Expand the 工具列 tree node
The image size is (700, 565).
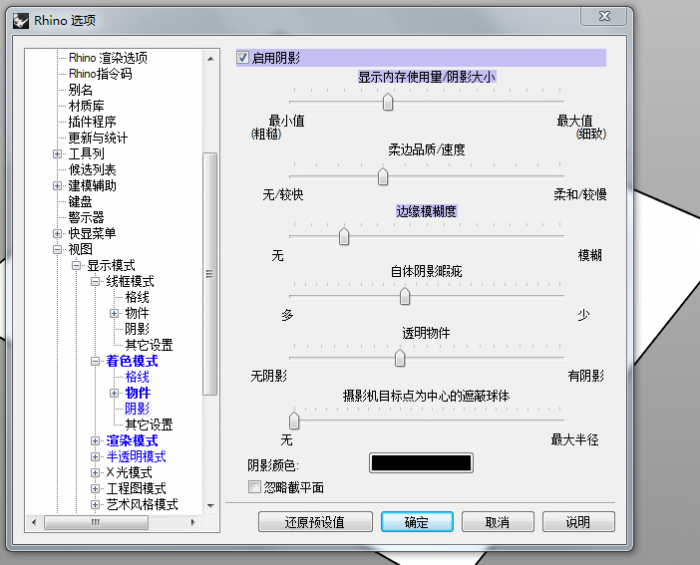pyautogui.click(x=58, y=154)
